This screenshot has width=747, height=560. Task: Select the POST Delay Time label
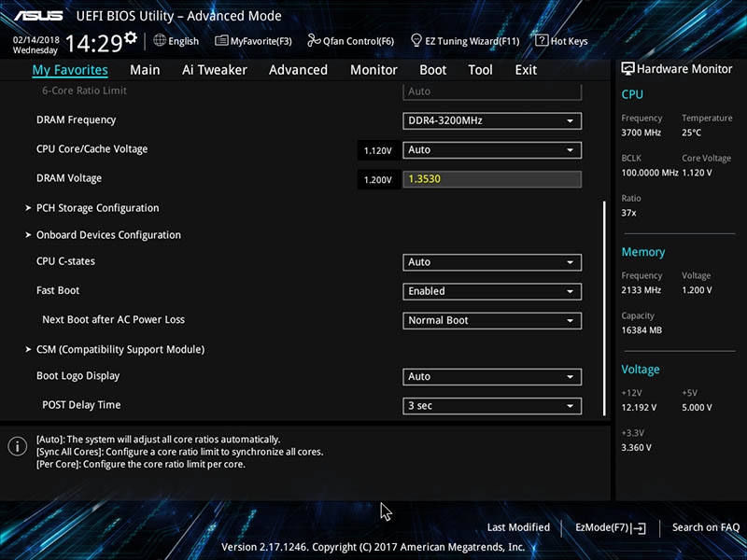coord(81,405)
